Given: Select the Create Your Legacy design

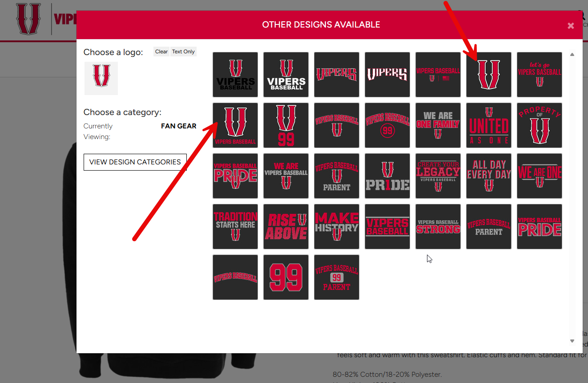Looking at the screenshot, I should (438, 176).
